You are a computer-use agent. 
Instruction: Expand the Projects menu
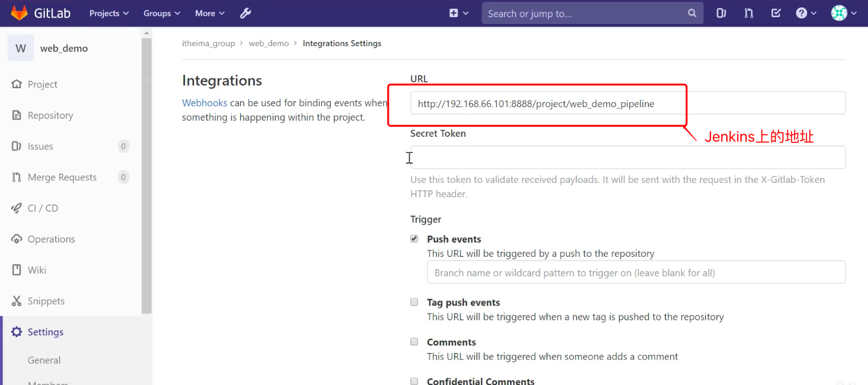pyautogui.click(x=109, y=13)
